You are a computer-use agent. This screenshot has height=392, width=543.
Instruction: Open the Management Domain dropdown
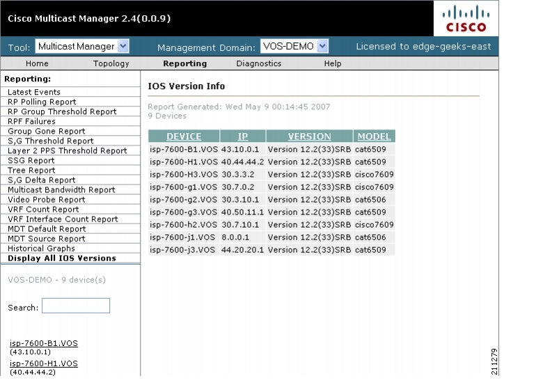pos(294,46)
